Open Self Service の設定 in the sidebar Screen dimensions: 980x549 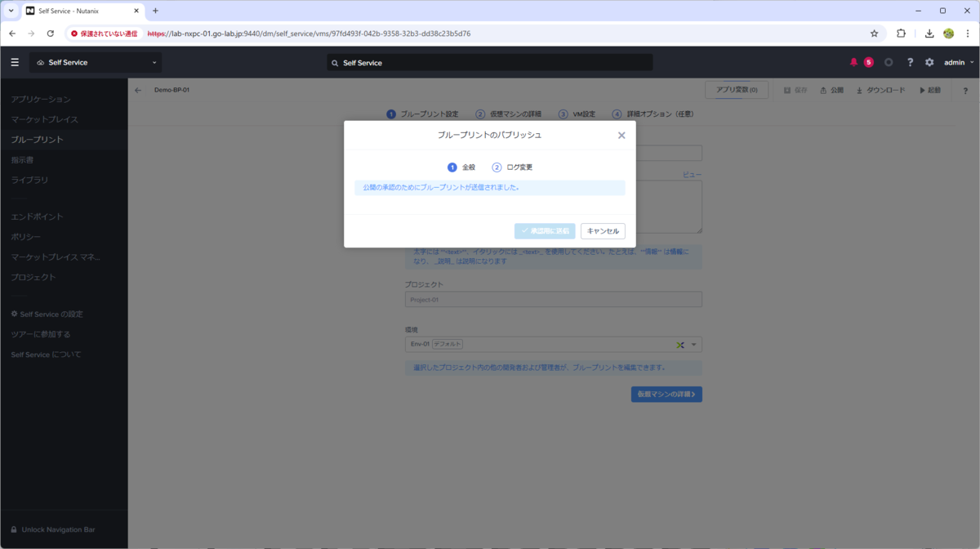[x=47, y=315]
